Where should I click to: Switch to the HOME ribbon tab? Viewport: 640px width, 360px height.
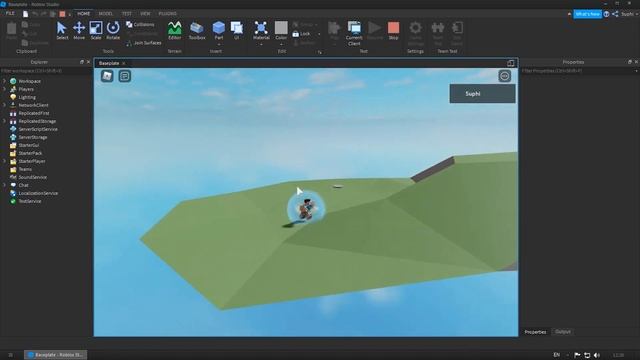84,13
